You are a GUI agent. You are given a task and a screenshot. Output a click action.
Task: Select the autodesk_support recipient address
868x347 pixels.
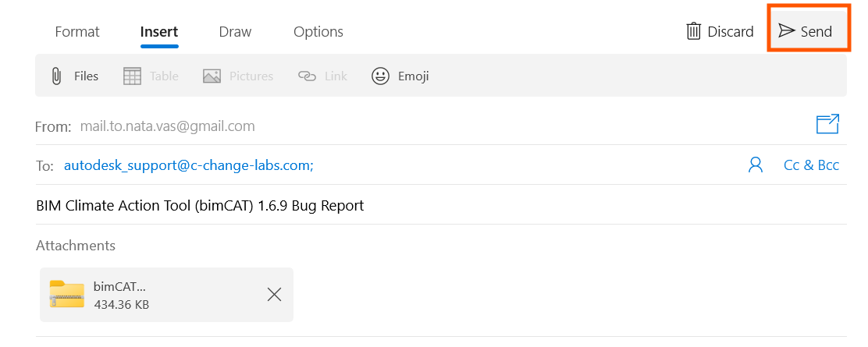click(x=188, y=165)
